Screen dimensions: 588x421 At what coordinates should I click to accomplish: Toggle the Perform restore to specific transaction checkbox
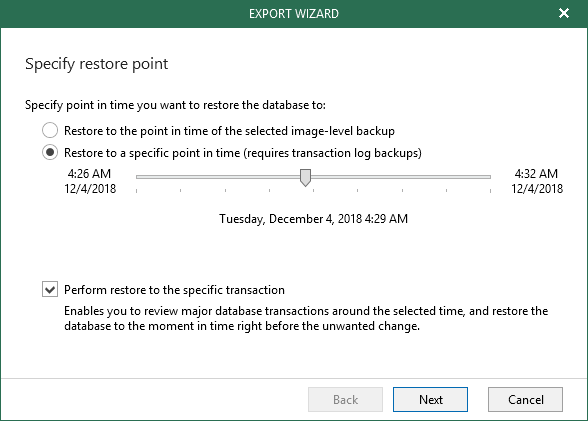pos(50,289)
